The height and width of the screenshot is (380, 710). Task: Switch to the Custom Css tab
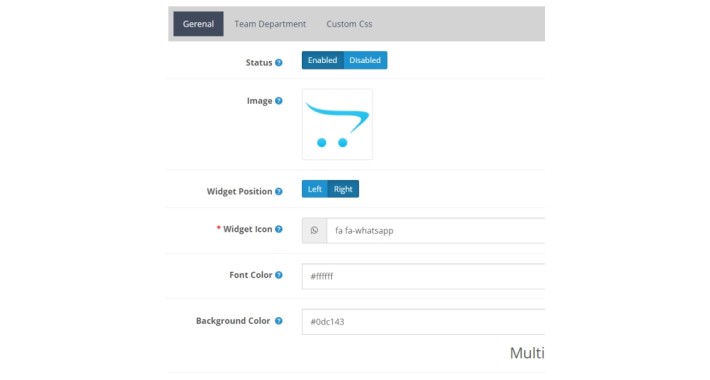pyautogui.click(x=349, y=24)
